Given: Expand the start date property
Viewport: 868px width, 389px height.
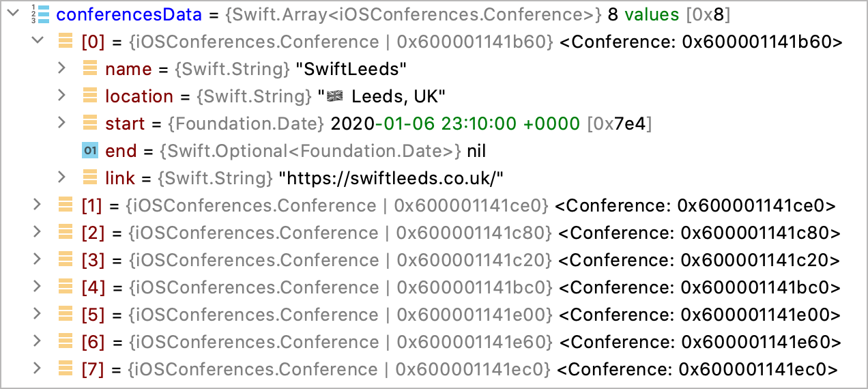Looking at the screenshot, I should click(x=61, y=123).
